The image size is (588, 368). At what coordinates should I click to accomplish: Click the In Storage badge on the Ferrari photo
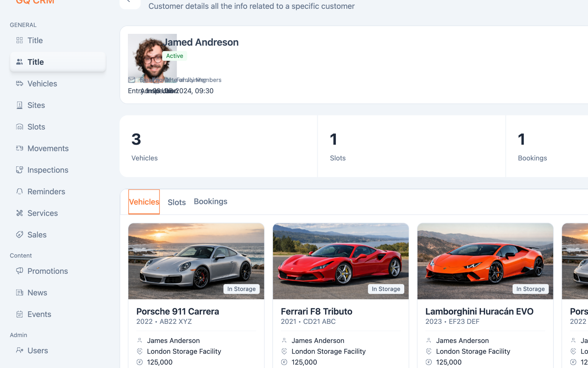coord(386,289)
